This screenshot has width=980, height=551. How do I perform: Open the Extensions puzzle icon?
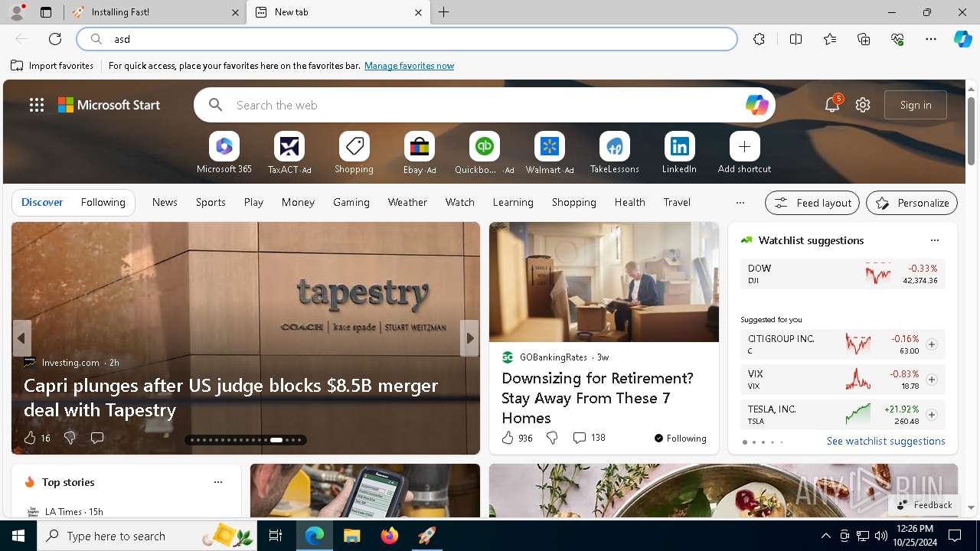(x=759, y=39)
